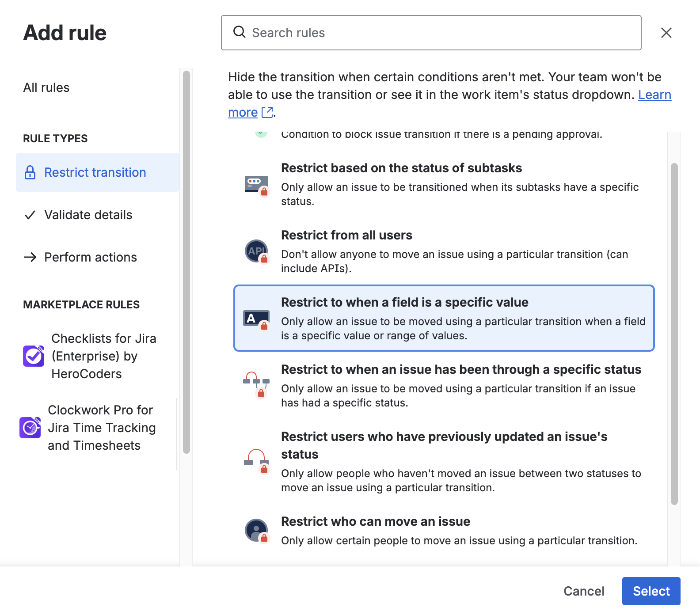The height and width of the screenshot is (615, 700).
Task: Click the search magnifier icon
Action: point(240,32)
